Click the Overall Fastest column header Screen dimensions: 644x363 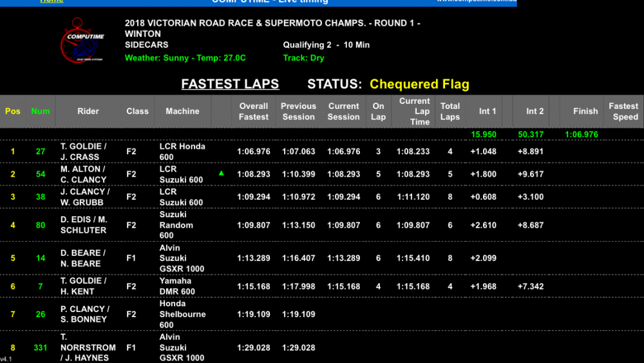(x=253, y=112)
